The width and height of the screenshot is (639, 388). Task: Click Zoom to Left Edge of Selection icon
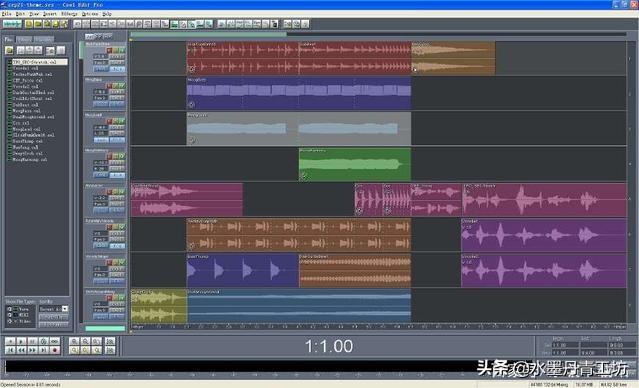point(85,350)
